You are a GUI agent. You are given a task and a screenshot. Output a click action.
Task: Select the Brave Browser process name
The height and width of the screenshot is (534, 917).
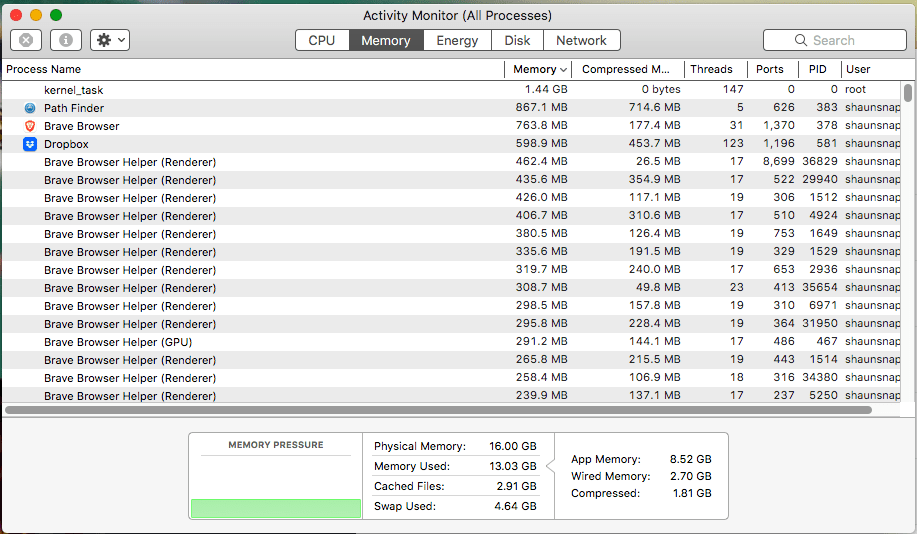coord(81,126)
